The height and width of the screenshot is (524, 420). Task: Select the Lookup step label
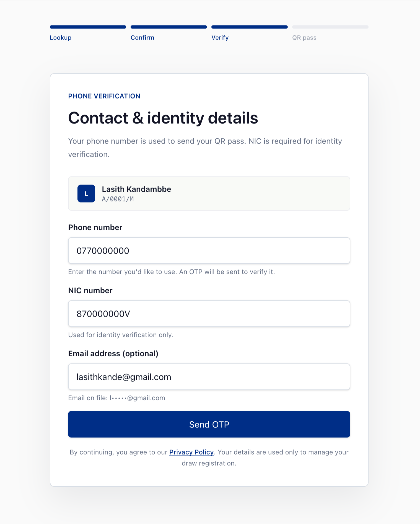click(x=61, y=38)
